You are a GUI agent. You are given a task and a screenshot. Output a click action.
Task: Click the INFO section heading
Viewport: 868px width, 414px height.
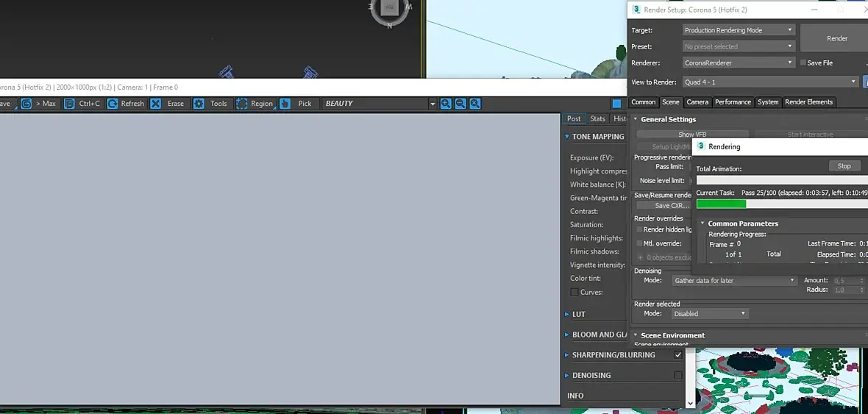[575, 396]
